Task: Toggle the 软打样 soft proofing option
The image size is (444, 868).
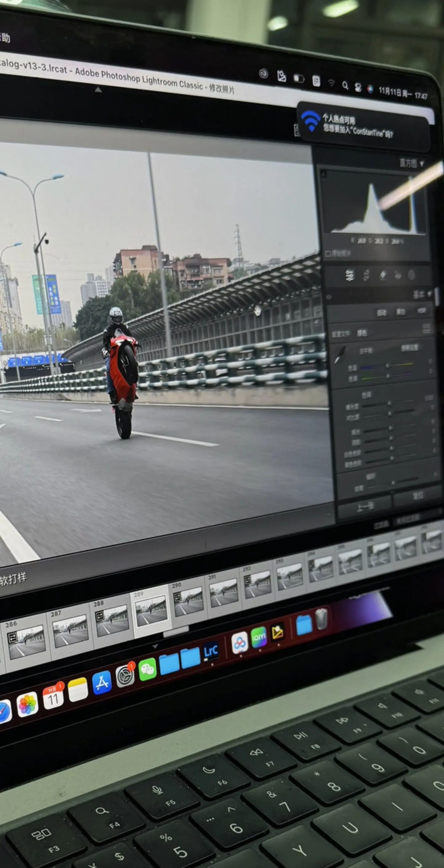Action: coord(13,579)
